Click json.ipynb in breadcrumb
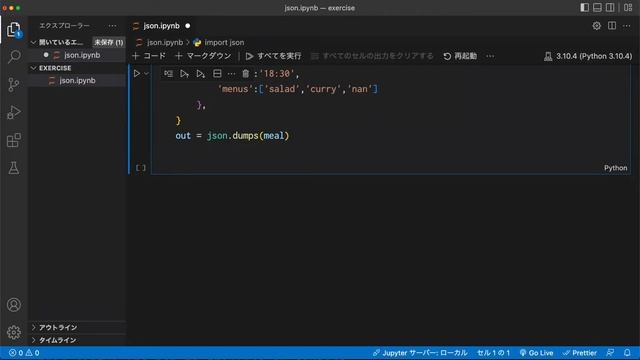640x360 pixels. coord(165,42)
